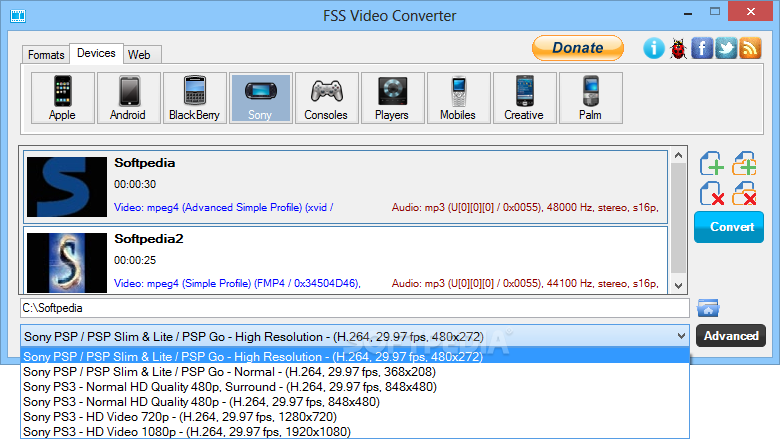780x439 pixels.
Task: Open the Twitter icon link
Action: [726, 49]
